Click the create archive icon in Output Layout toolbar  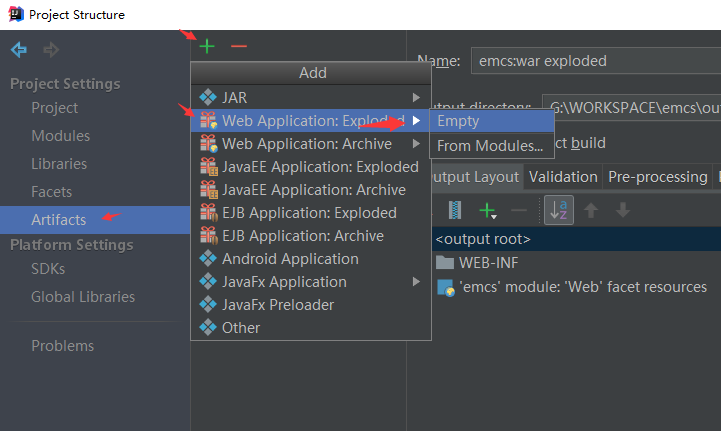point(454,210)
